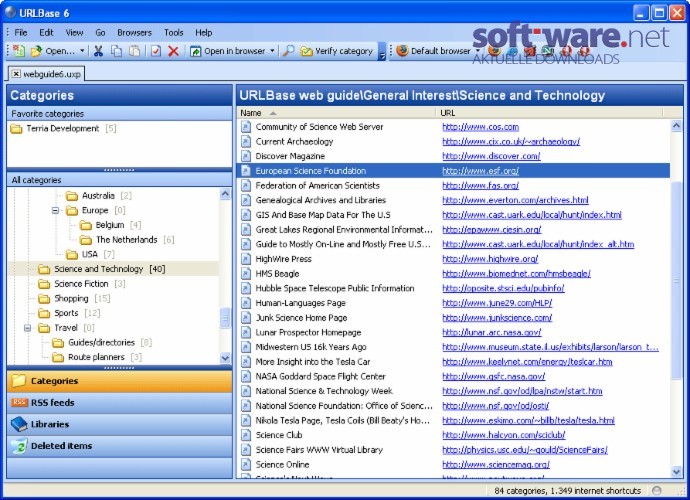Collapse the Travel tree node
690x500 pixels.
click(28, 328)
